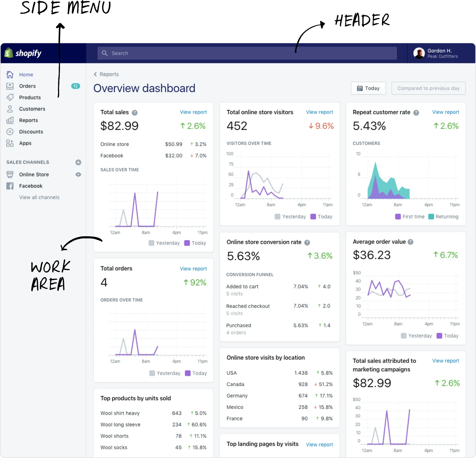
Task: Open the Gordon H. account menu
Action: [x=441, y=53]
